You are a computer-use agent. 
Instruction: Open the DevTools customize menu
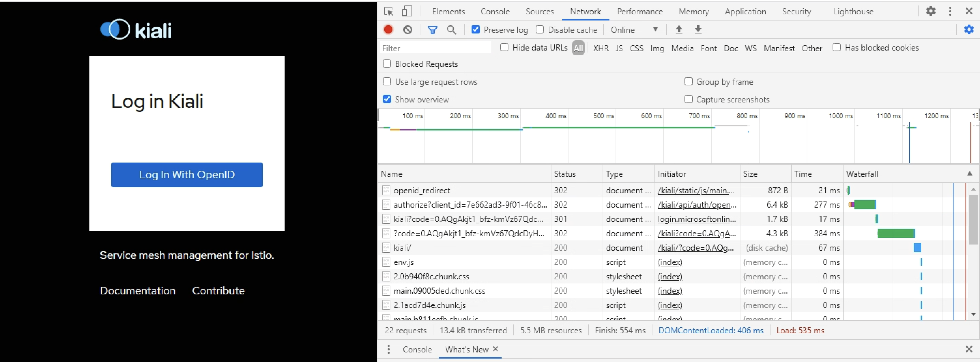click(950, 11)
